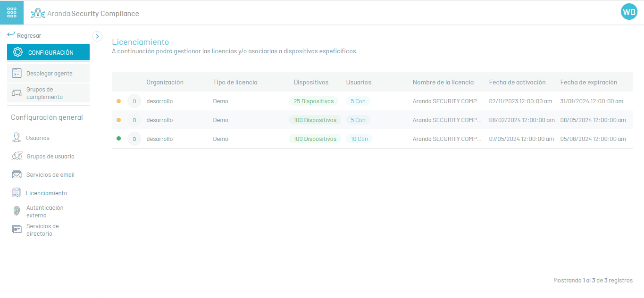Click the 100 Dispositivos badge in the 08/02/2024 row
This screenshot has width=644, height=298.
[x=315, y=120]
